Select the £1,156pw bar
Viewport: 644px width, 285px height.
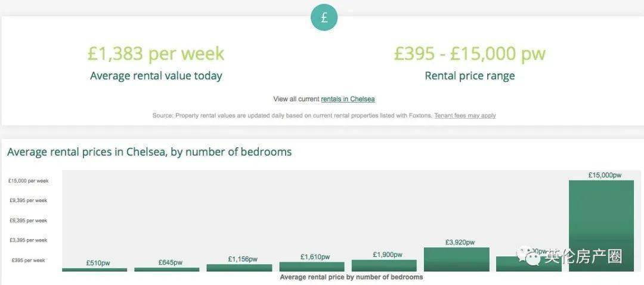[x=240, y=268]
